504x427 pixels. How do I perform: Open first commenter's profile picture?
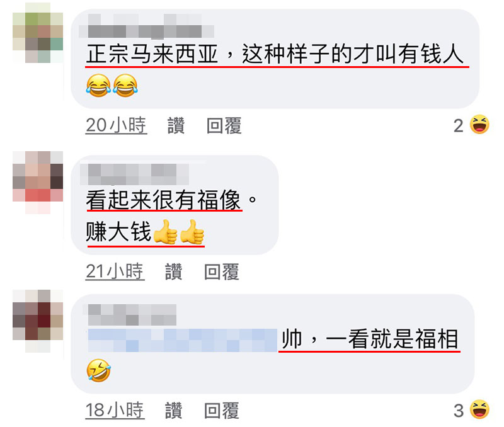point(38,33)
